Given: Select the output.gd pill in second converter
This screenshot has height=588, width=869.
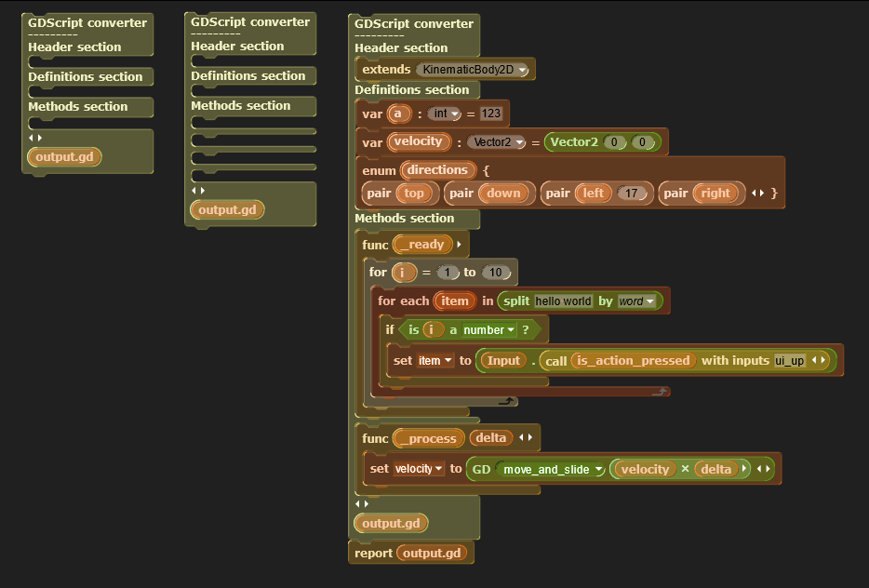Looking at the screenshot, I should 227,210.
